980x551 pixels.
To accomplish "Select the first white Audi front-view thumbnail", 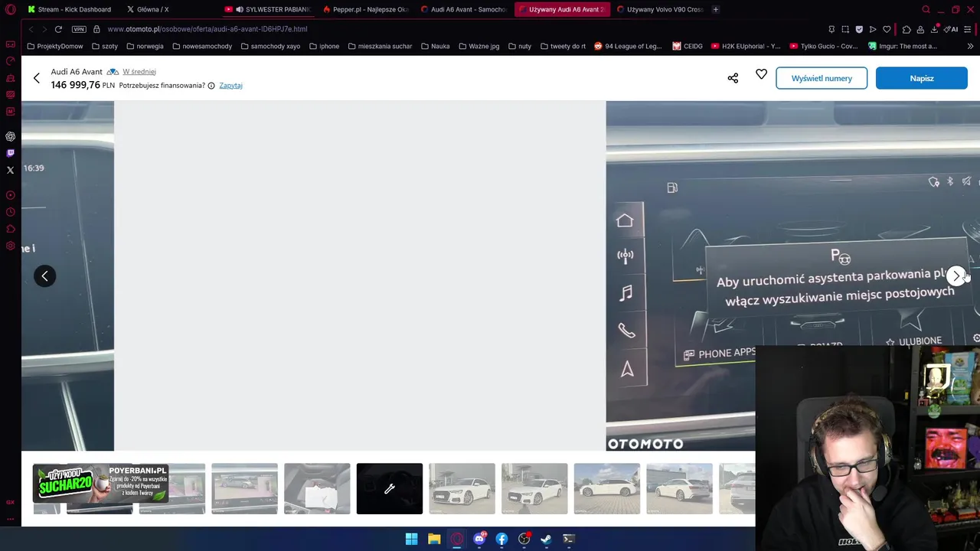I will coord(462,488).
